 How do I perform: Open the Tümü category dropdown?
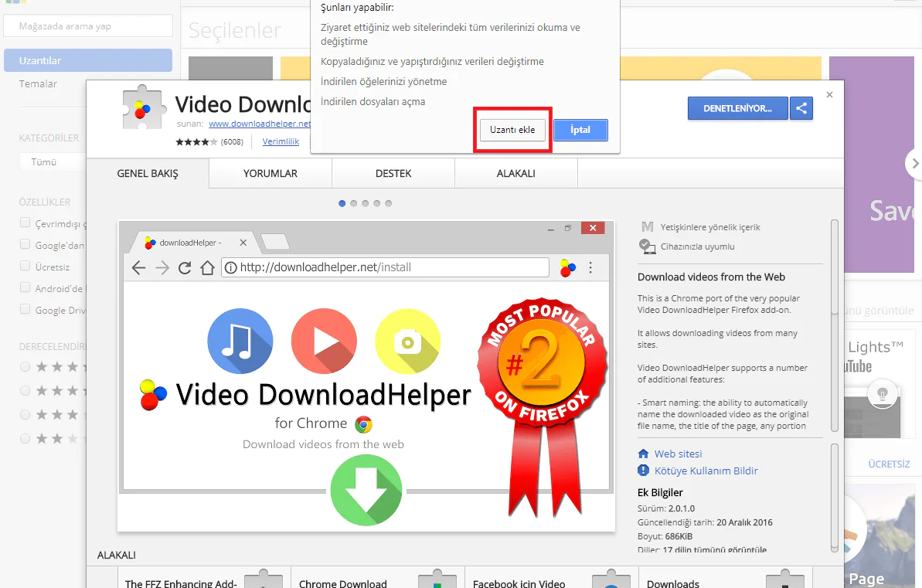point(51,162)
